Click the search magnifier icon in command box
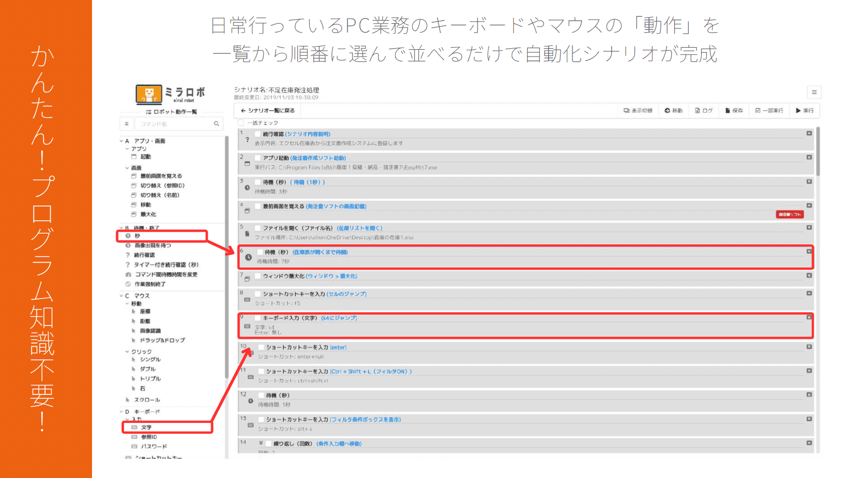The image size is (868, 478). (x=216, y=124)
